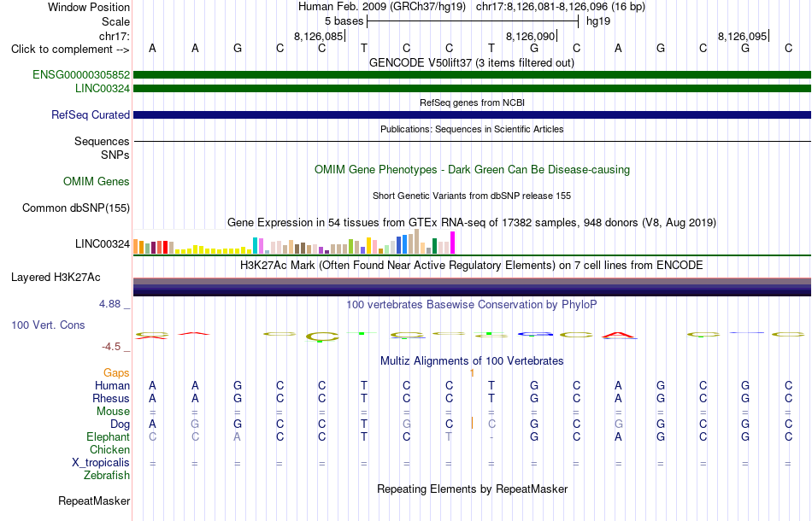Click the first orange bar in GTEx chart

(136, 247)
